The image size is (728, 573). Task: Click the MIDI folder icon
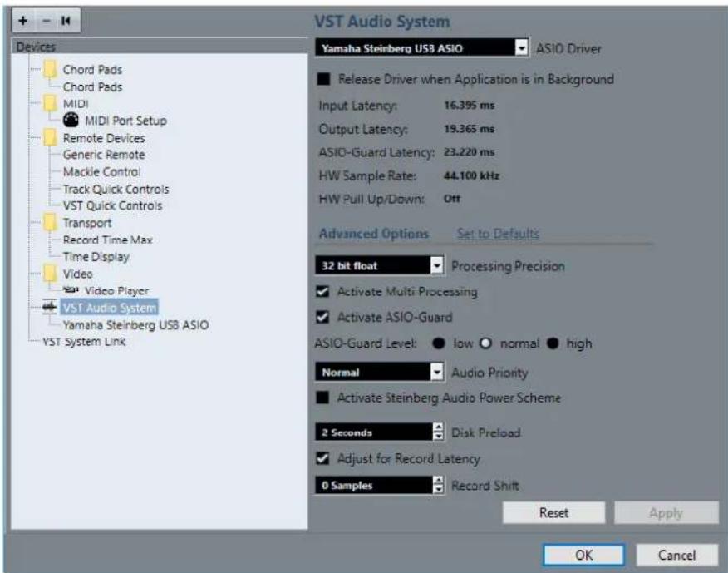click(x=50, y=103)
